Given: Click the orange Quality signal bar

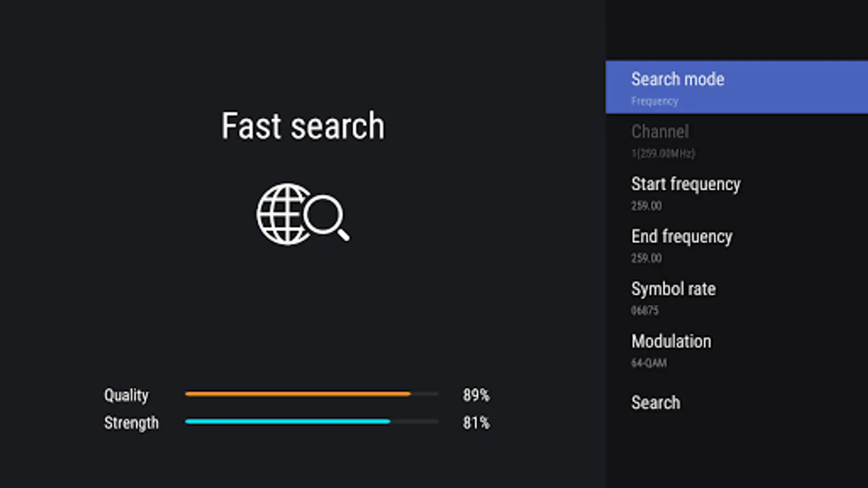Looking at the screenshot, I should coord(298,394).
